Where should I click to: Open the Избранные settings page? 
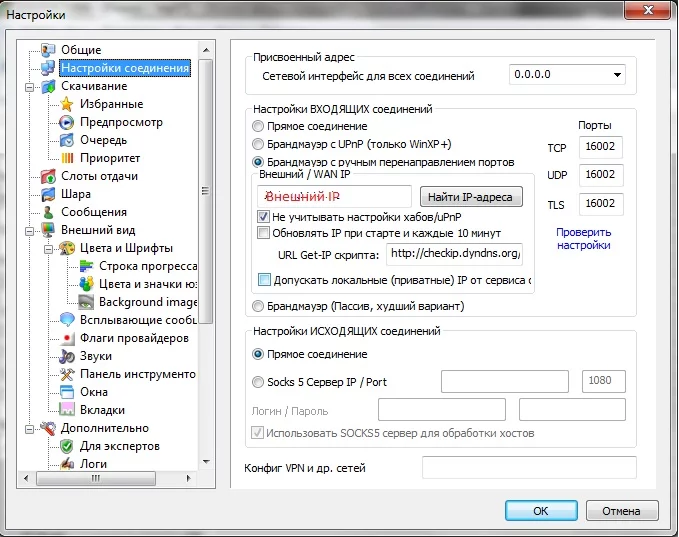point(111,104)
